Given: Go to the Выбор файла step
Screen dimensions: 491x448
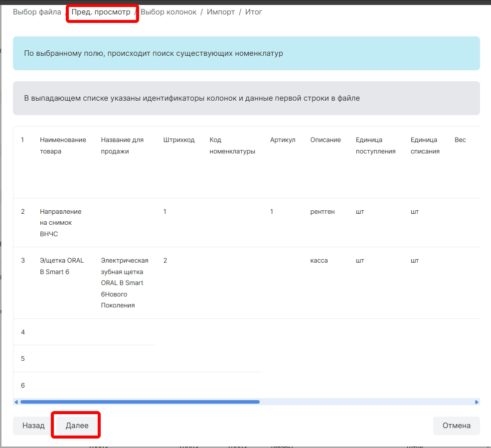Looking at the screenshot, I should (x=37, y=12).
